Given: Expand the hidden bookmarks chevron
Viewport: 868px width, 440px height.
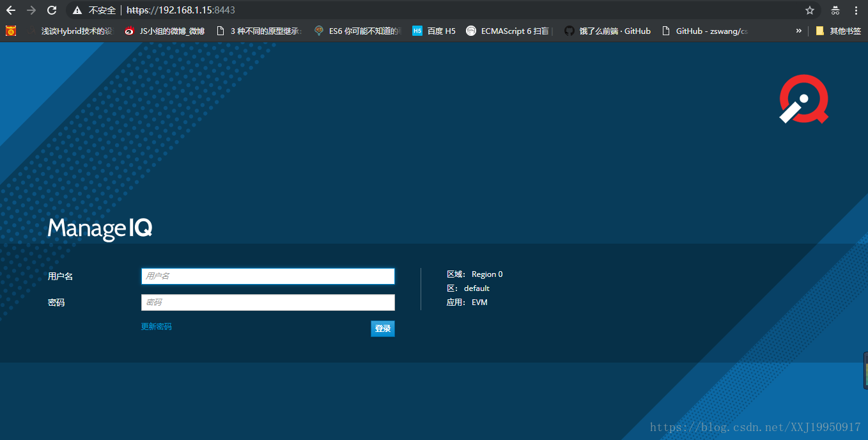Looking at the screenshot, I should [798, 31].
